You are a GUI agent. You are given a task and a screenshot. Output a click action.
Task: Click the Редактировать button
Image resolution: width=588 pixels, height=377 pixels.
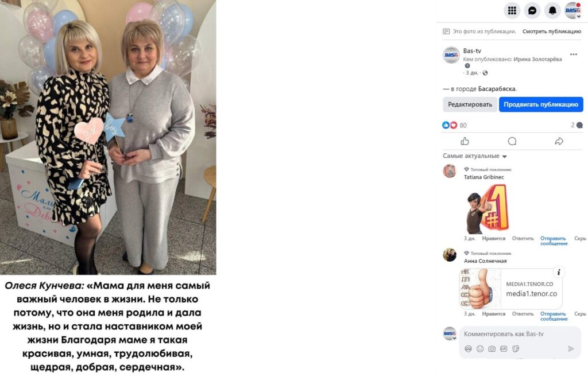pos(470,104)
